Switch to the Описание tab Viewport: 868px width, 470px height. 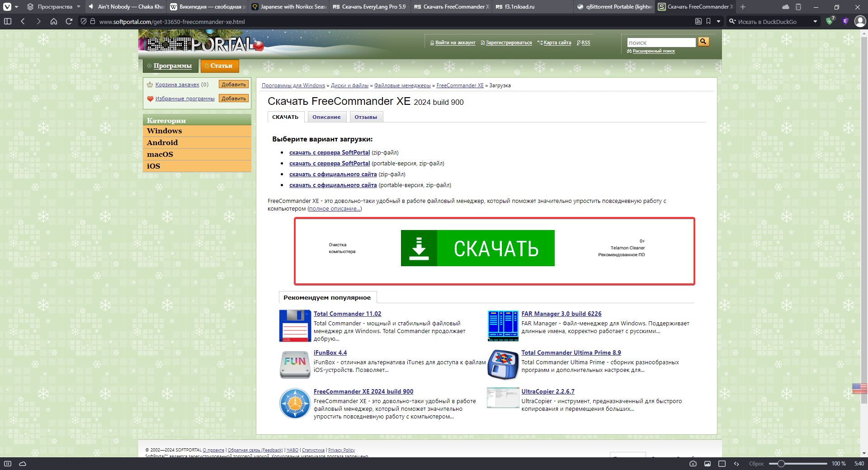click(326, 117)
